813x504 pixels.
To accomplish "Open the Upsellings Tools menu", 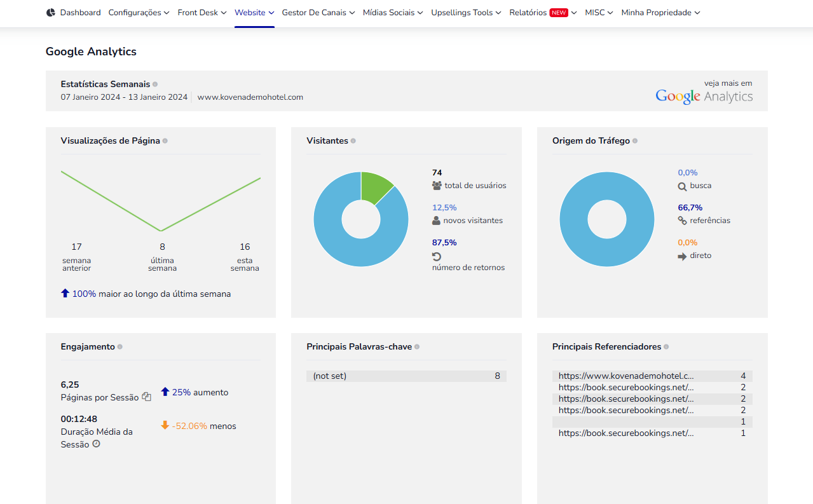I will (466, 13).
